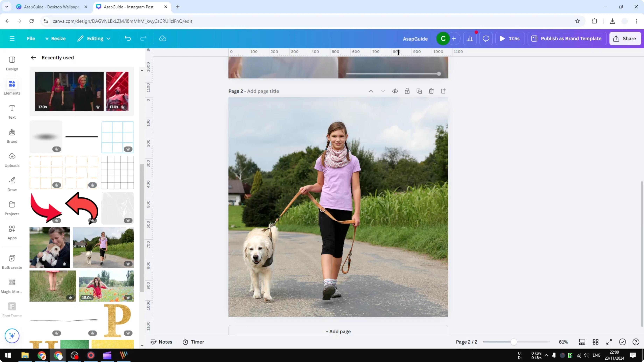Screen dimensions: 644x362
Task: Open the Elements panel
Action: coord(12,87)
